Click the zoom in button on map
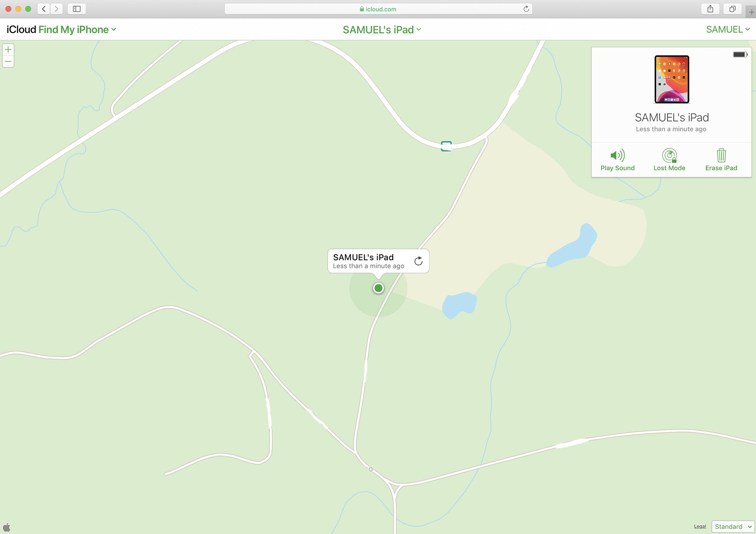 [9, 50]
